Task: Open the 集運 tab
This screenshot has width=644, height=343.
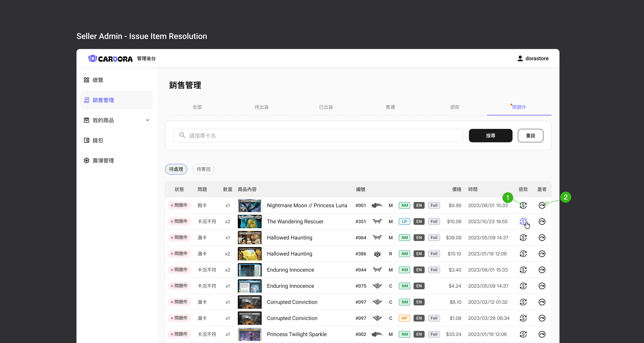Action: (x=390, y=107)
